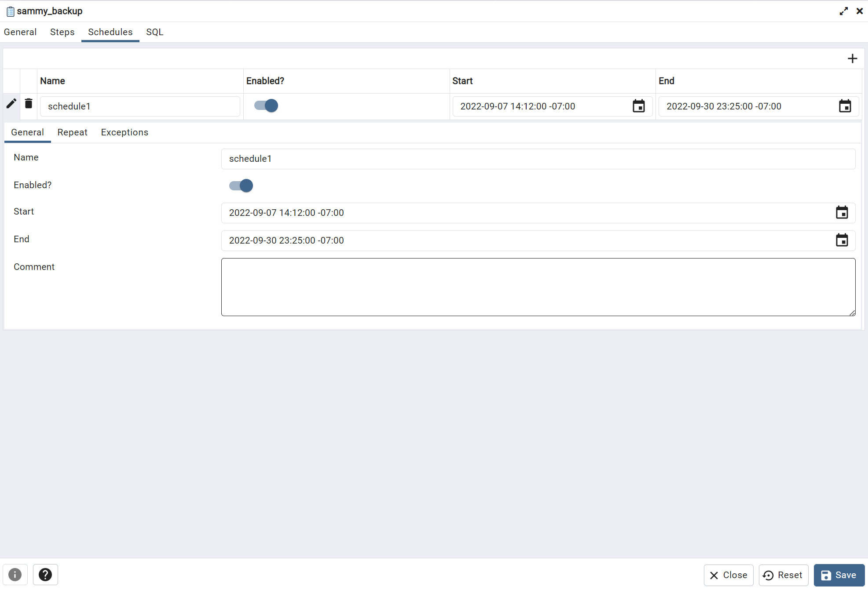Select the schedule General sub-tab

pyautogui.click(x=27, y=132)
